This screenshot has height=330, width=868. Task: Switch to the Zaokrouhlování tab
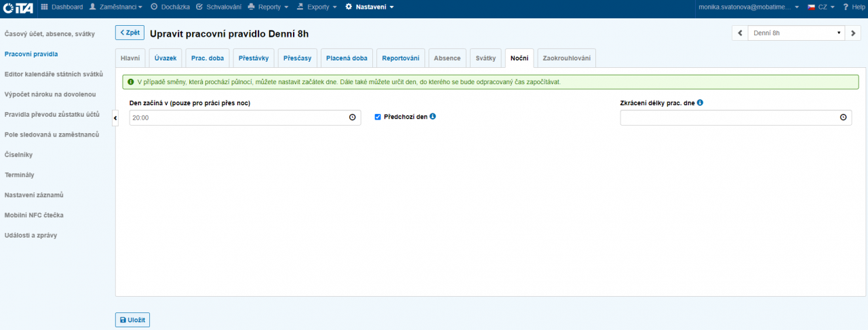(x=566, y=58)
